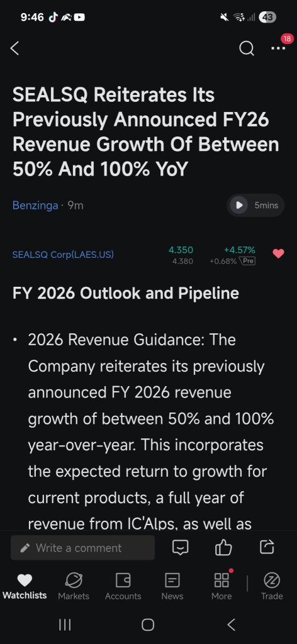Image resolution: width=297 pixels, height=644 pixels.
Task: Open the Accounts tab
Action: click(x=123, y=587)
